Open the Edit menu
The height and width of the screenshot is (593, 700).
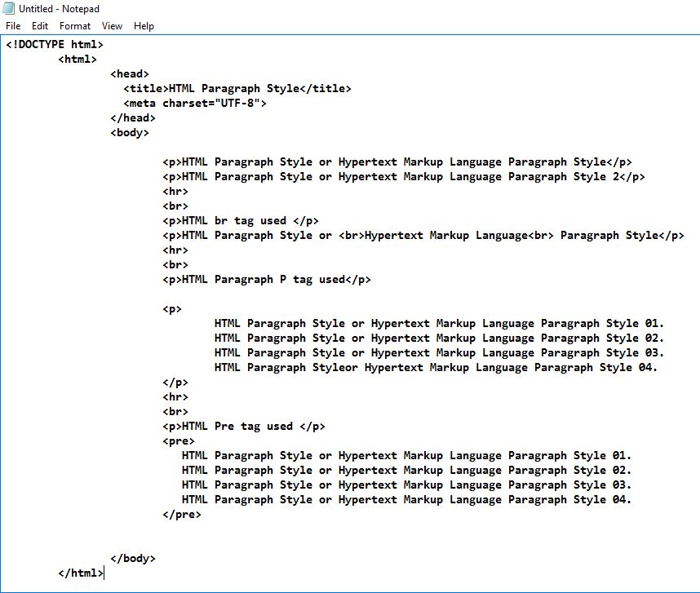click(39, 25)
